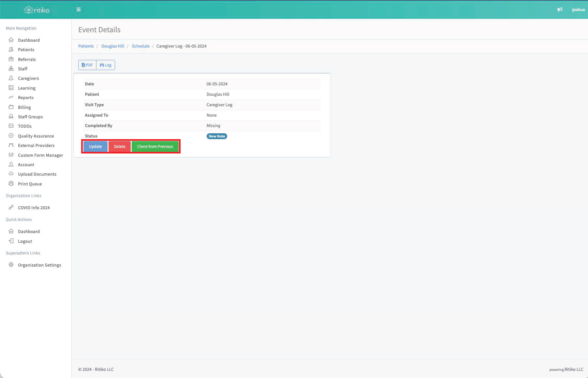Click the Clone from Previous button

pos(155,147)
